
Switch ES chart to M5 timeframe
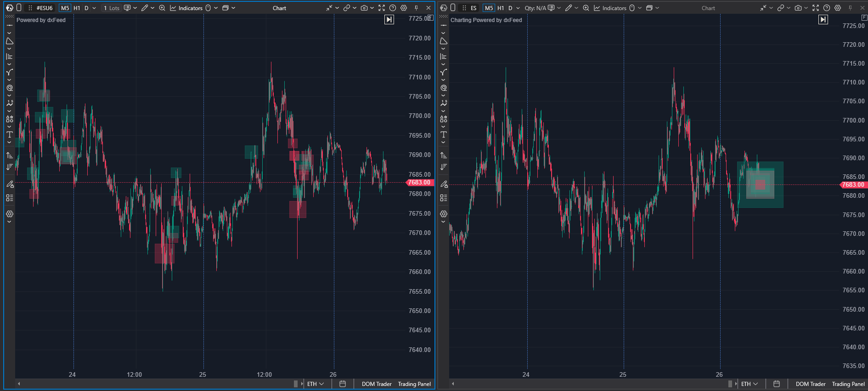click(x=489, y=8)
